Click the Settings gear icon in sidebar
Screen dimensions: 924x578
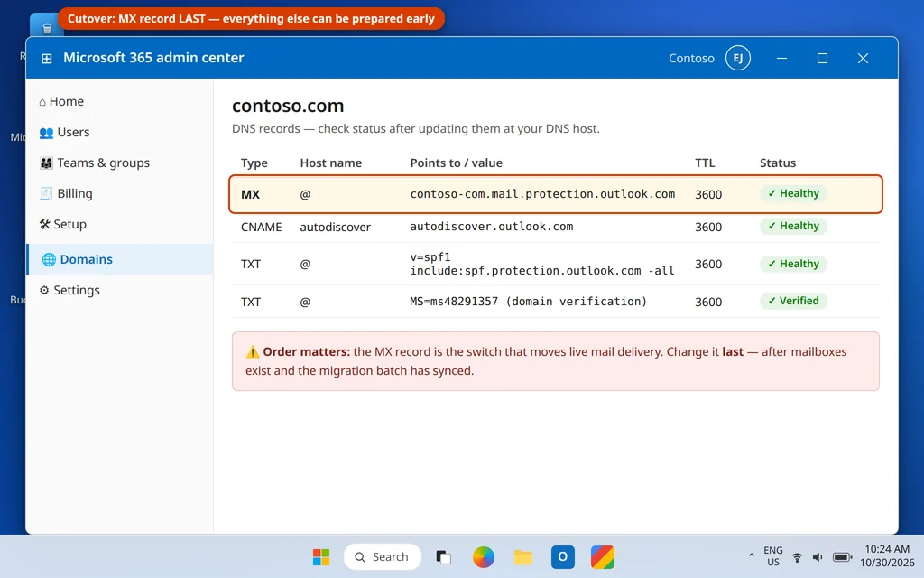pyautogui.click(x=44, y=290)
